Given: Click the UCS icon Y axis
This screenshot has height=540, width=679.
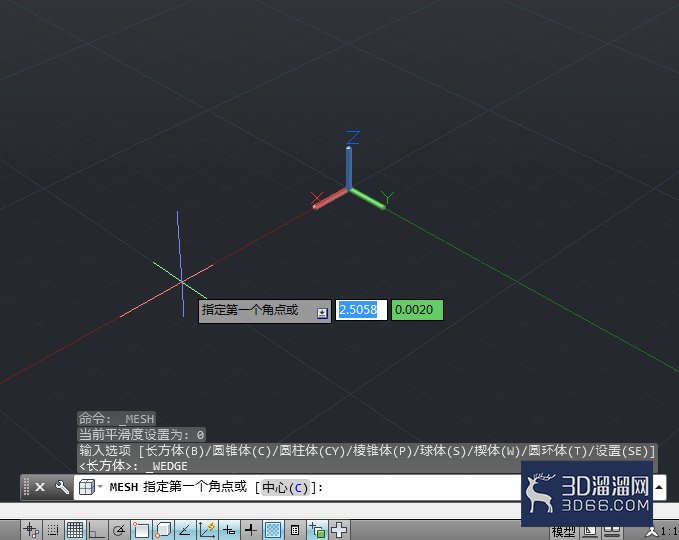Looking at the screenshot, I should click(x=367, y=198).
